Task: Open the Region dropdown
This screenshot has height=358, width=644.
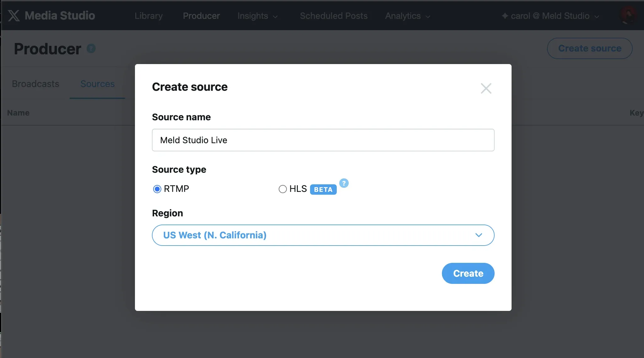Action: coord(323,235)
